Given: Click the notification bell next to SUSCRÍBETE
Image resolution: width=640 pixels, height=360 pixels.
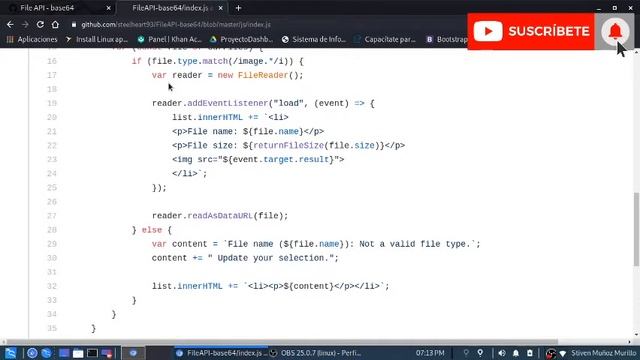Looking at the screenshot, I should (x=615, y=31).
